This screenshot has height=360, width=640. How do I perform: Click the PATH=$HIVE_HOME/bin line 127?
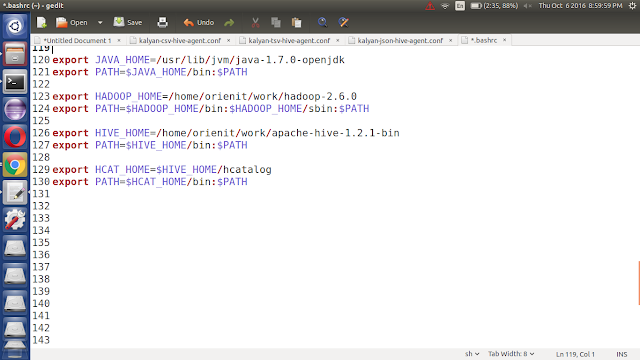(150, 145)
